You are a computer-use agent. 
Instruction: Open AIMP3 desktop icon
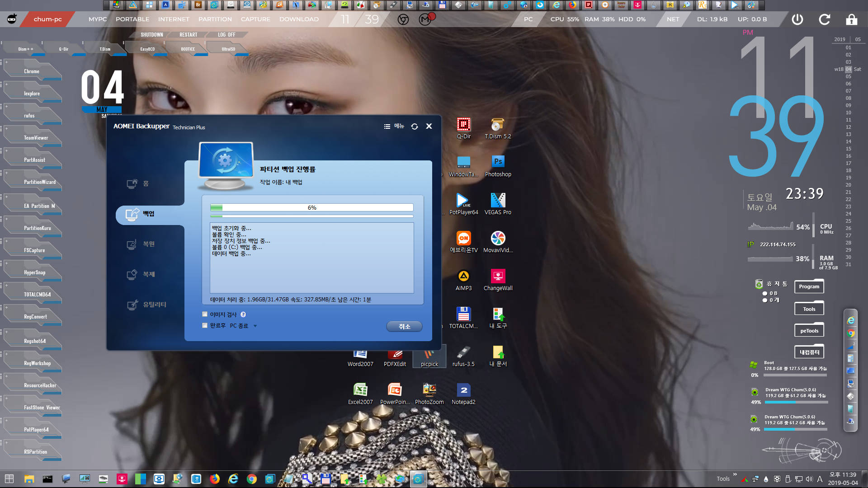[x=463, y=280]
